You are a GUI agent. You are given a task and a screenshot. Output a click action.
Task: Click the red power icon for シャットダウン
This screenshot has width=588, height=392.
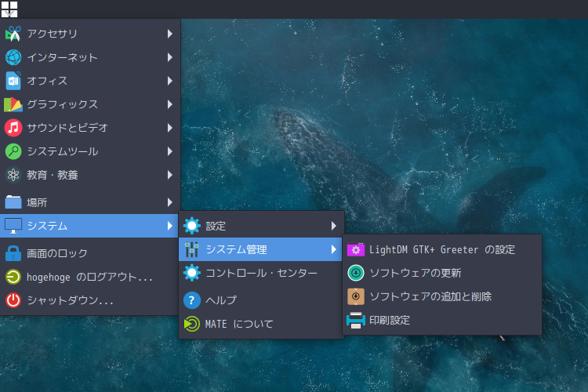click(13, 300)
